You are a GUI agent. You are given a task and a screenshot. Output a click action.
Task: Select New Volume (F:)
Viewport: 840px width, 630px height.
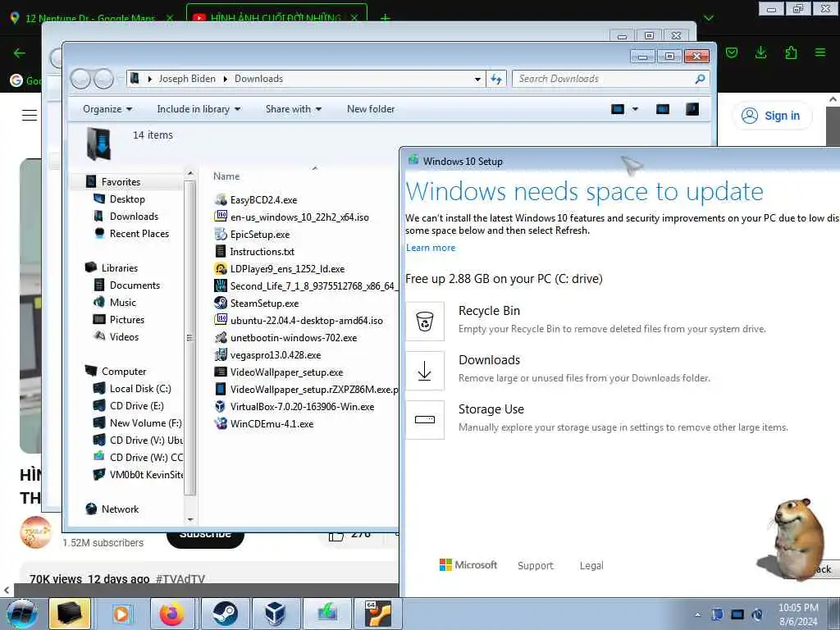[146, 422]
